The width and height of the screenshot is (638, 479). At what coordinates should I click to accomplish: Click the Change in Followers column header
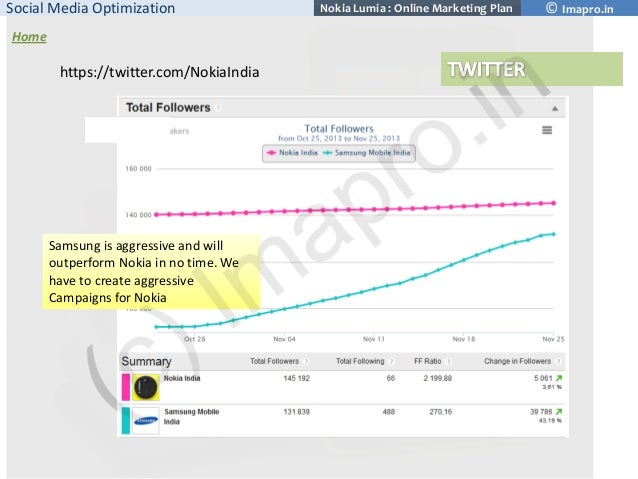click(x=517, y=361)
